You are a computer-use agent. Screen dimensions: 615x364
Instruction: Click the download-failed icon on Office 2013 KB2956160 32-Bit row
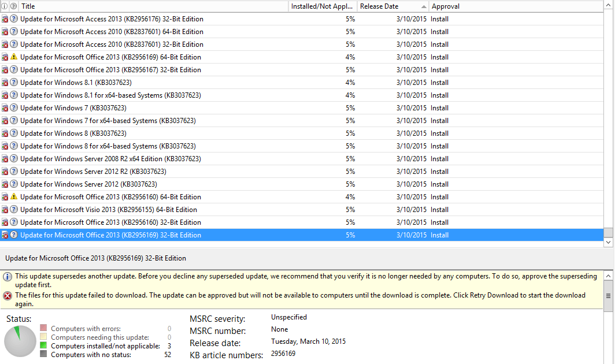(x=5, y=222)
